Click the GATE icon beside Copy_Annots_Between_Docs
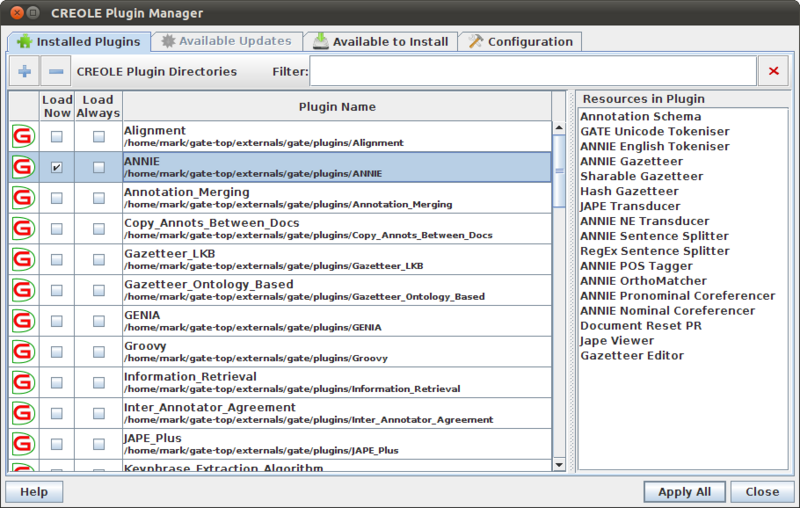The height and width of the screenshot is (508, 800). coord(23,228)
